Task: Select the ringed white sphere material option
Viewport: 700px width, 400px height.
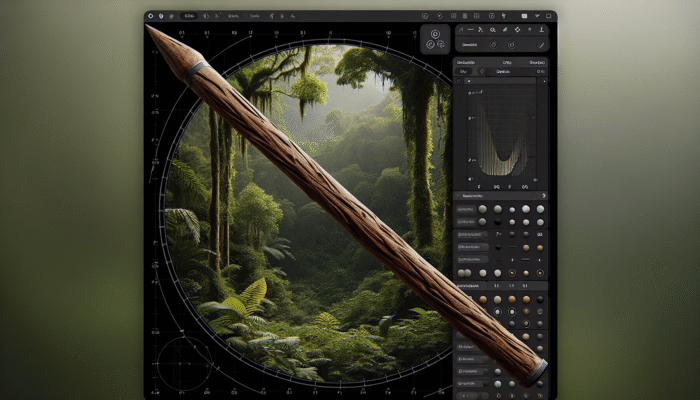Action: pyautogui.click(x=512, y=312)
